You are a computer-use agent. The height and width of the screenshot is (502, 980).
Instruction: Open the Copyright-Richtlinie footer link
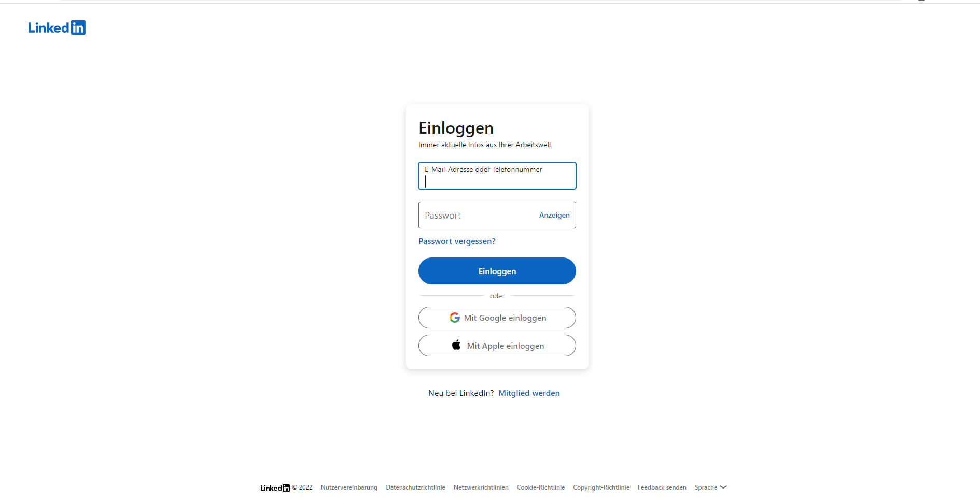601,487
